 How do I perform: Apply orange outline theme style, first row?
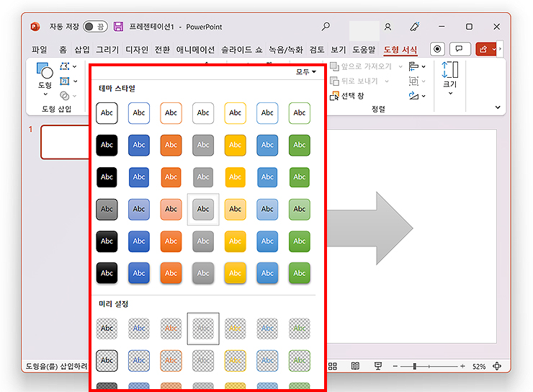(171, 113)
